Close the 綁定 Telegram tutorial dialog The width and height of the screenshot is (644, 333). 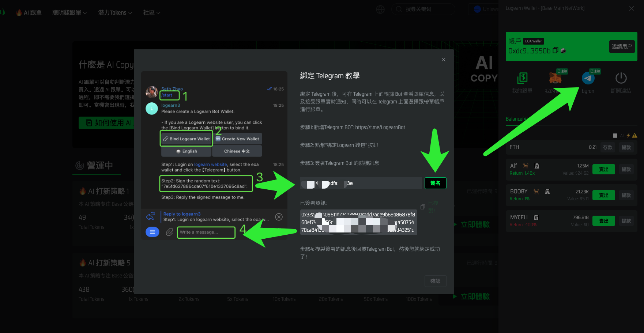(443, 60)
